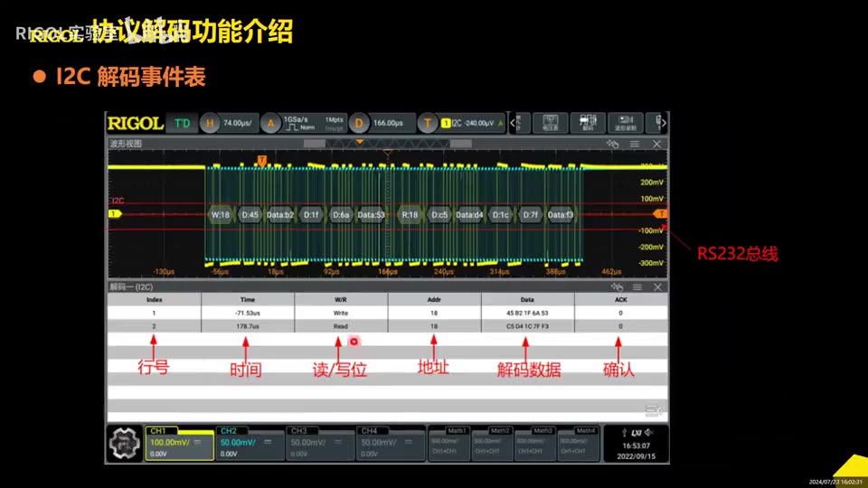Open the function navigation gear icon
This screenshot has width=868, height=488.
coord(125,443)
